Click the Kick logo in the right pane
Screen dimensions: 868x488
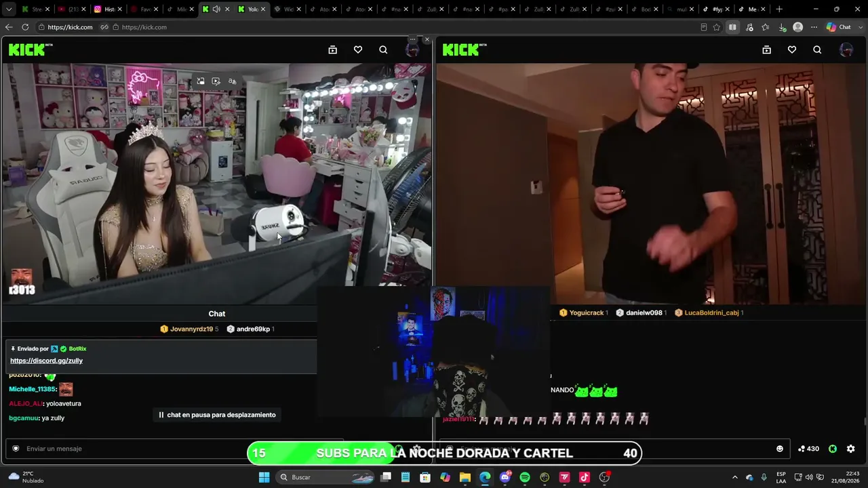tap(465, 49)
